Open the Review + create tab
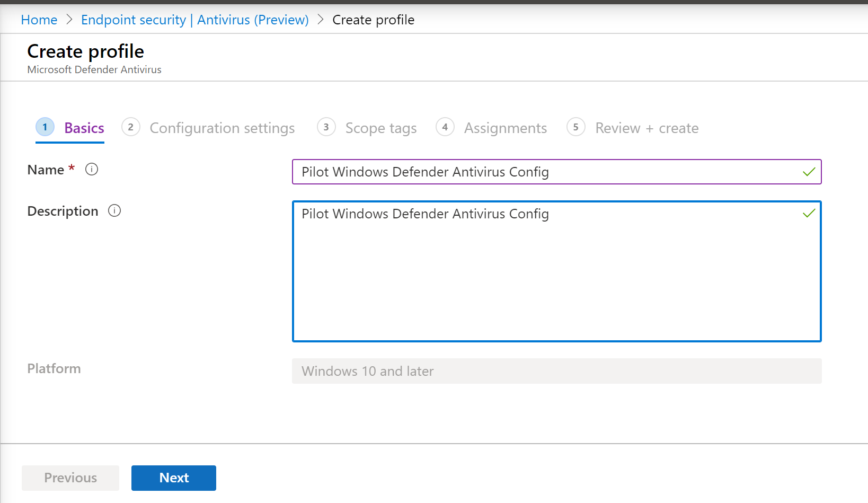868x503 pixels. tap(646, 128)
